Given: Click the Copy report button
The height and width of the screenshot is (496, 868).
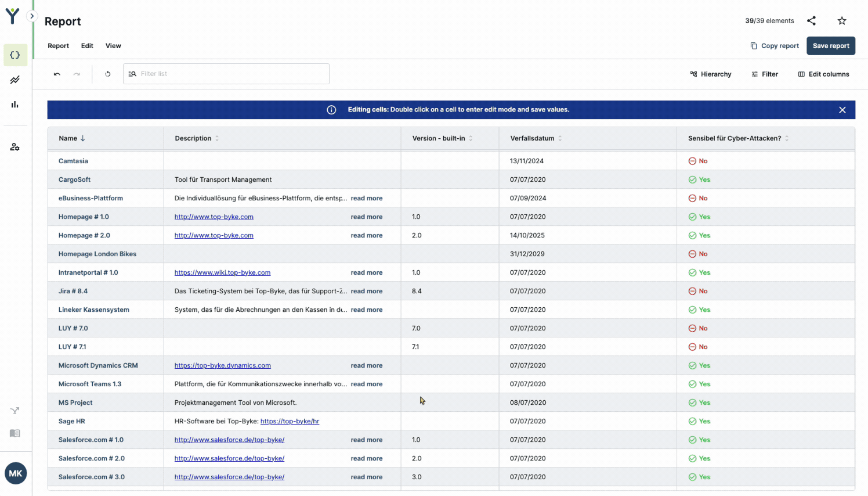Looking at the screenshot, I should [774, 46].
